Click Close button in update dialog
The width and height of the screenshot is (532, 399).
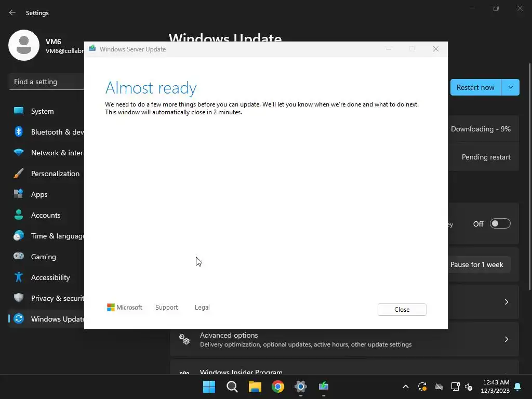402,310
